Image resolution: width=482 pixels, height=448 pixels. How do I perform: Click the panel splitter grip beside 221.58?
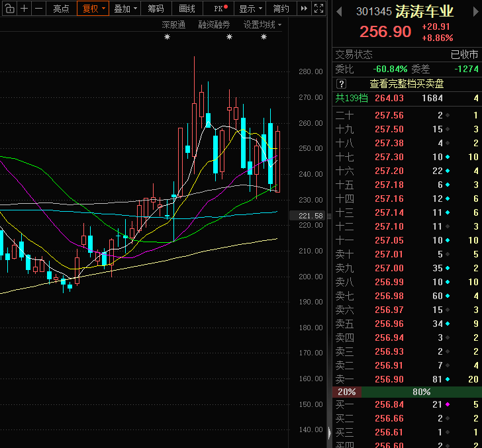pos(329,216)
